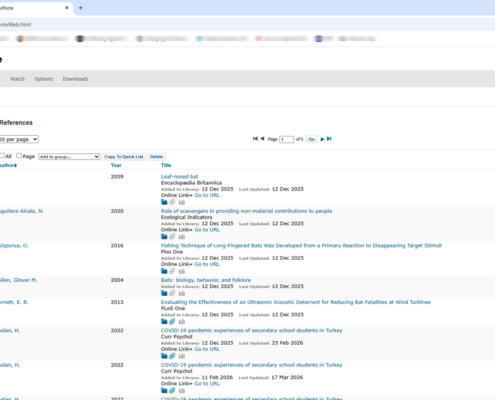Sort references by Author column
The height and width of the screenshot is (400, 495).
[8, 165]
